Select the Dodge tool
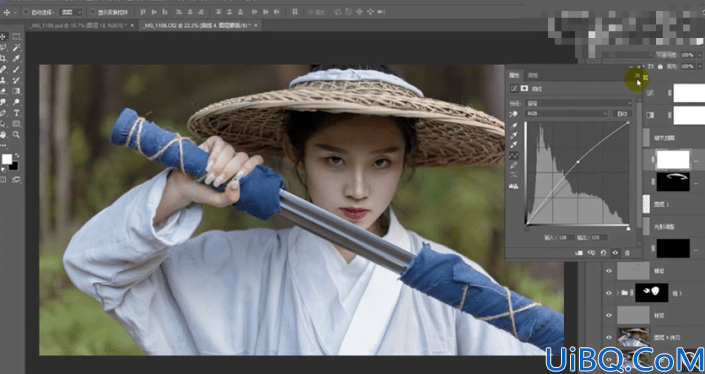The height and width of the screenshot is (374, 705). tap(16, 102)
